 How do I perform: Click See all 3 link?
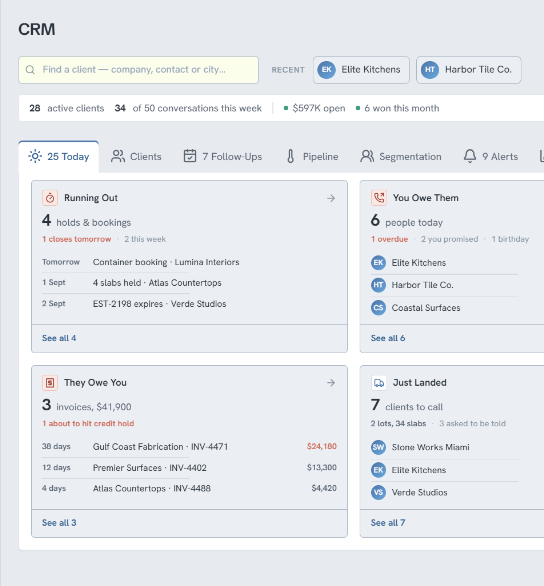click(x=59, y=523)
